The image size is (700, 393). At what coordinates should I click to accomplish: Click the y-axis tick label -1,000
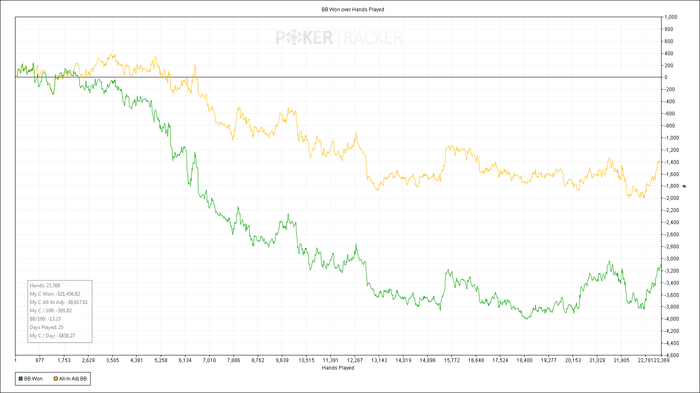pyautogui.click(x=671, y=138)
